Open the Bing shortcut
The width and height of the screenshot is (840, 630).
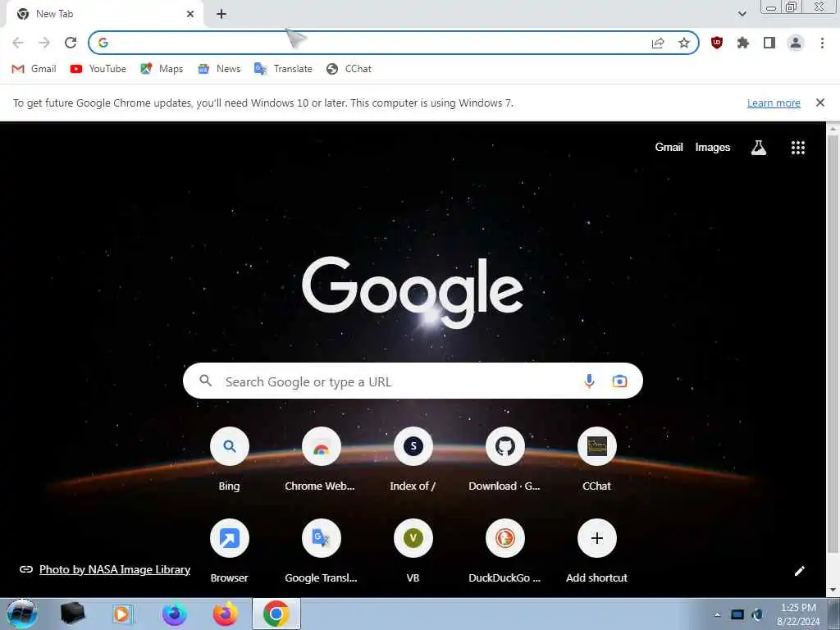[230, 459]
